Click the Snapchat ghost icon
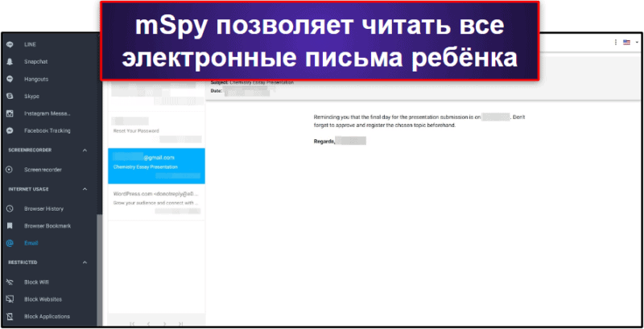This screenshot has height=329, width=644. 10,61
